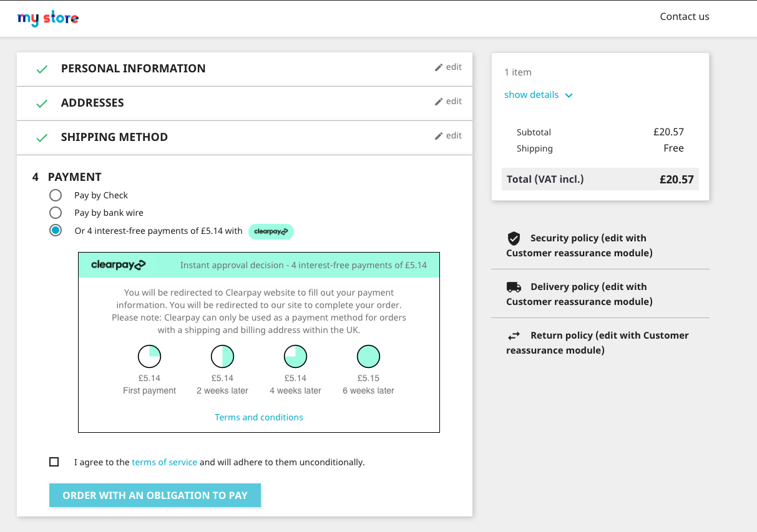Click the Clearpay badge beside payment option
The height and width of the screenshot is (532, 757).
point(271,231)
